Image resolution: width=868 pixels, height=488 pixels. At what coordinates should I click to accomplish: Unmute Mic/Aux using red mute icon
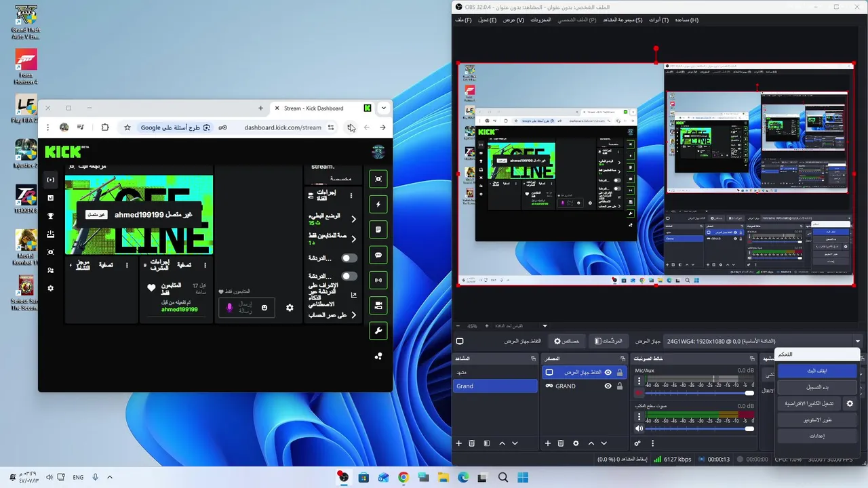tap(639, 393)
